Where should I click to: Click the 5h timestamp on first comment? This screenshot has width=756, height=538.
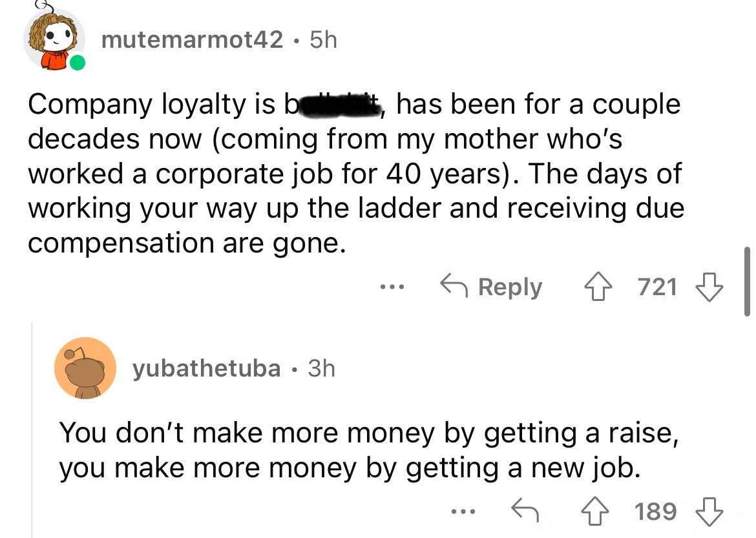pyautogui.click(x=323, y=41)
